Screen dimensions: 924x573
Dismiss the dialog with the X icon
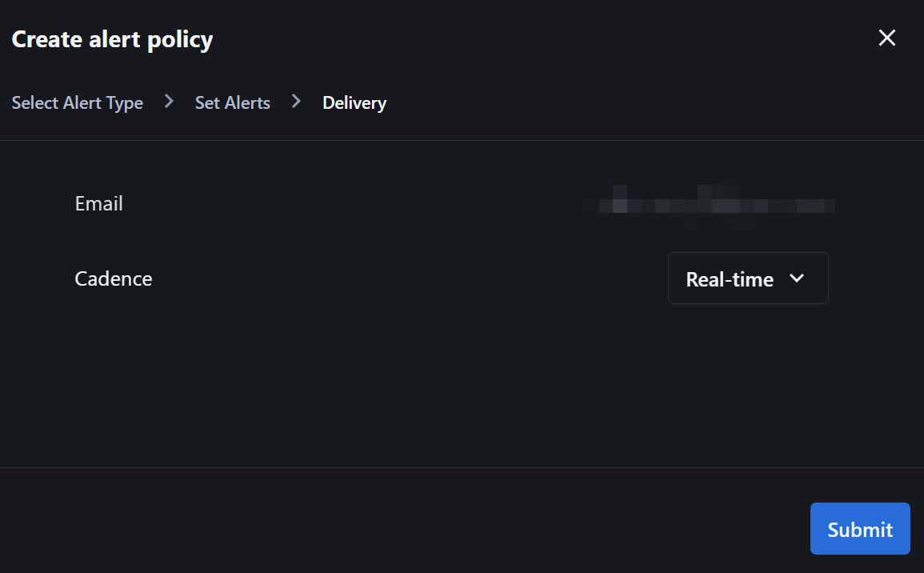(x=887, y=38)
